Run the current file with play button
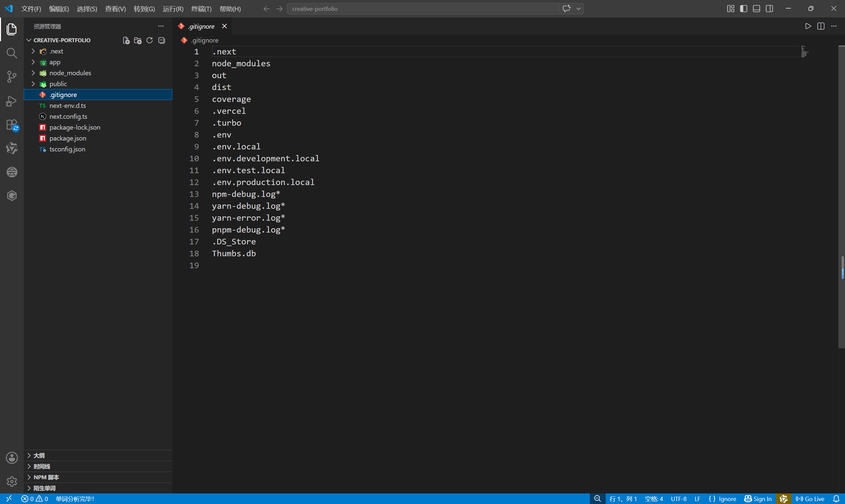 pyautogui.click(x=808, y=26)
